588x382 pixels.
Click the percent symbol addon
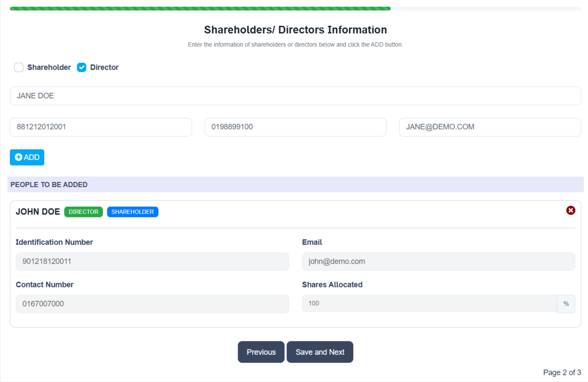pyautogui.click(x=566, y=304)
